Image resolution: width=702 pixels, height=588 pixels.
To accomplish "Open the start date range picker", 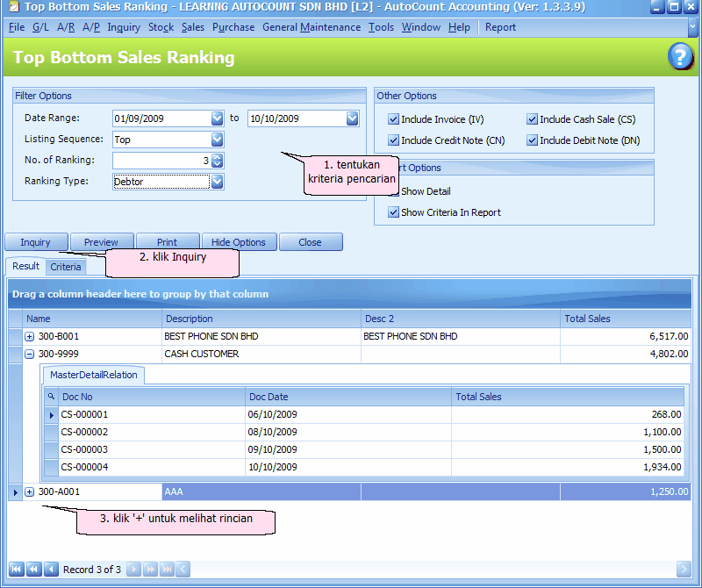I will click(x=218, y=118).
